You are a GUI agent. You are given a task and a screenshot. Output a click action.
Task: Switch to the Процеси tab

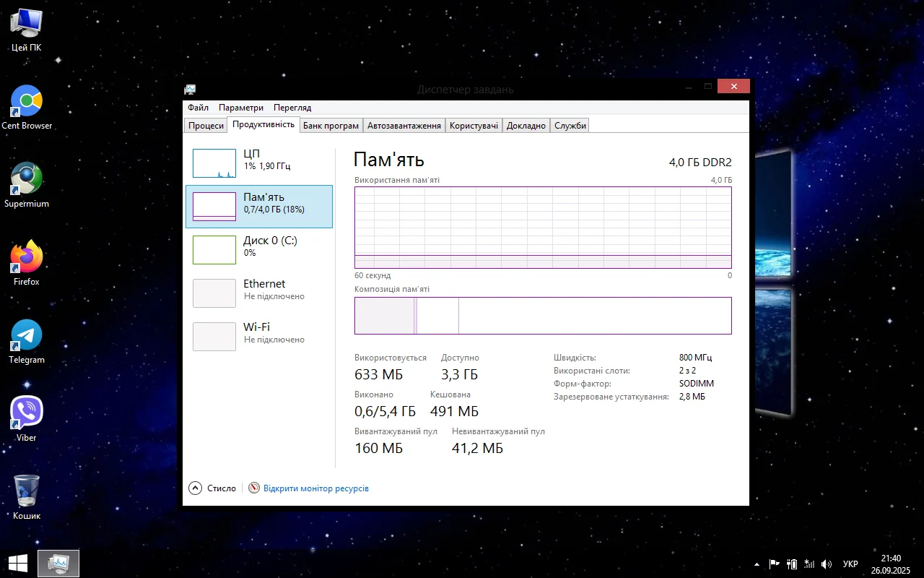[206, 126]
